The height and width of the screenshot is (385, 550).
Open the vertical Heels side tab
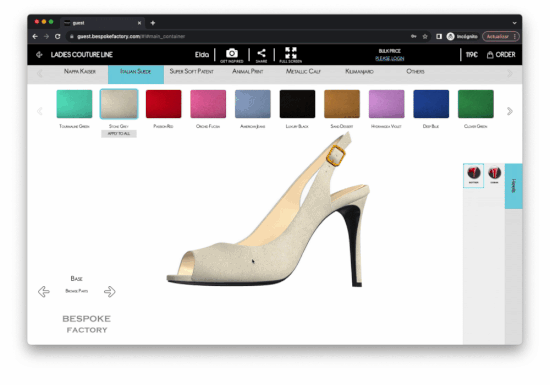[x=514, y=186]
